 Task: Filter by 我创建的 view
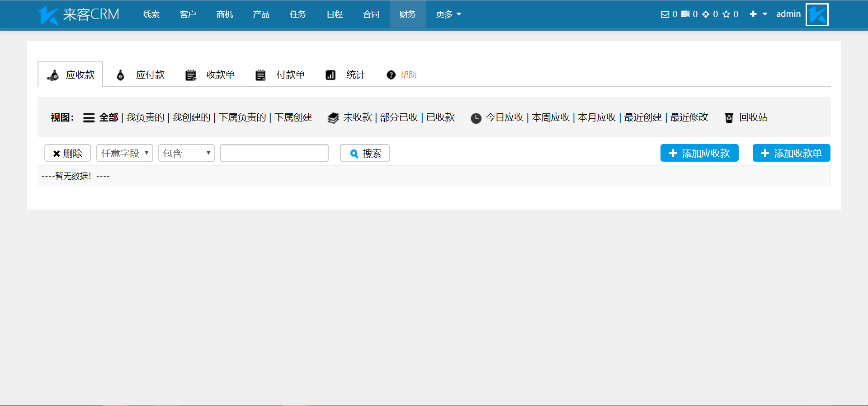(191, 117)
